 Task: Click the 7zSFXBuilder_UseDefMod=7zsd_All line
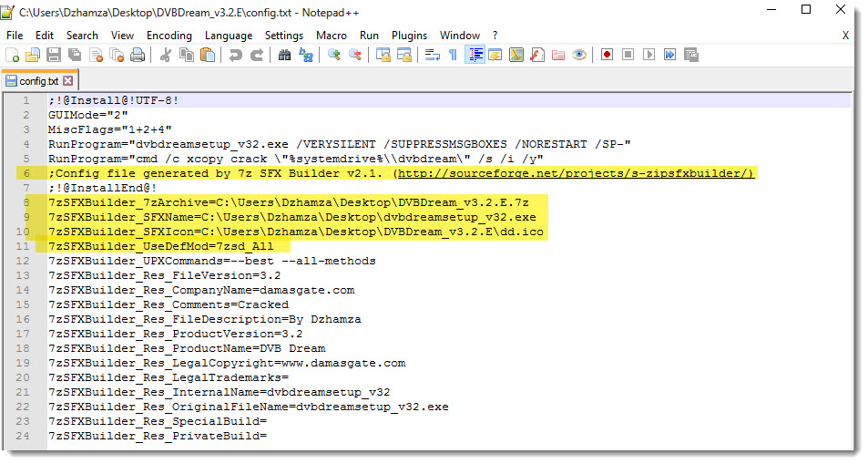coord(161,246)
